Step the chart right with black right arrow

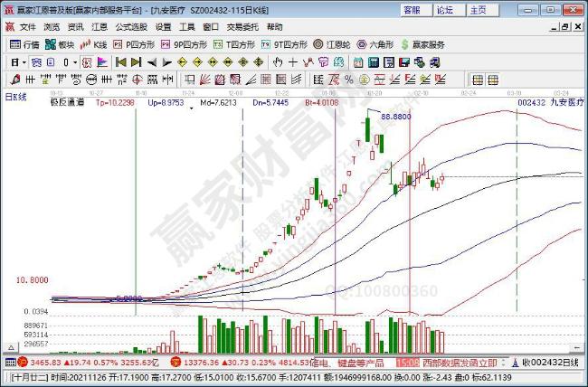tap(166, 62)
